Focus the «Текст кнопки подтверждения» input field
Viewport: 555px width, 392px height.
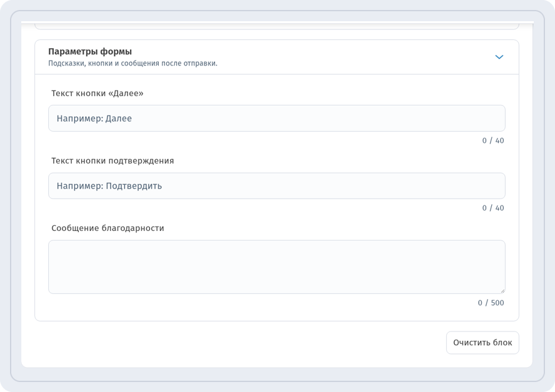(x=277, y=186)
